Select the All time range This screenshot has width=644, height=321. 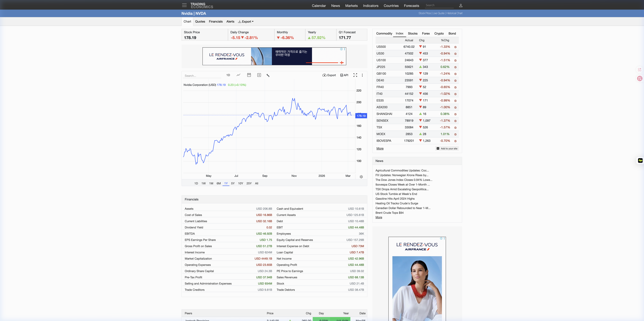tap(257, 183)
